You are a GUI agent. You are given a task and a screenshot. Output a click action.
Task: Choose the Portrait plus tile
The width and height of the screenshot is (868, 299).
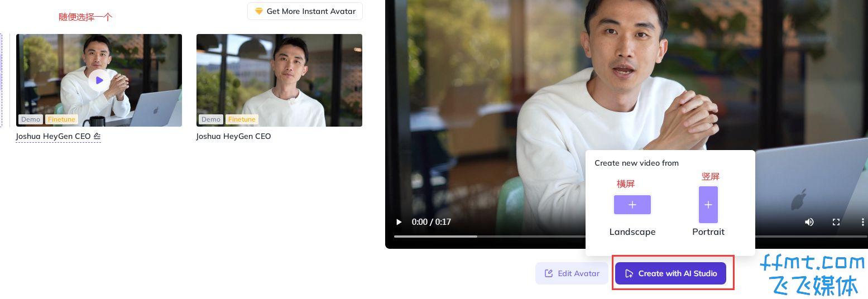coord(708,205)
